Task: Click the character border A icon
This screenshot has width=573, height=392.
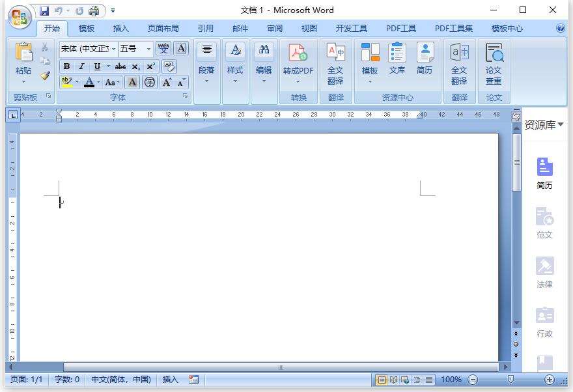Action: (181, 48)
